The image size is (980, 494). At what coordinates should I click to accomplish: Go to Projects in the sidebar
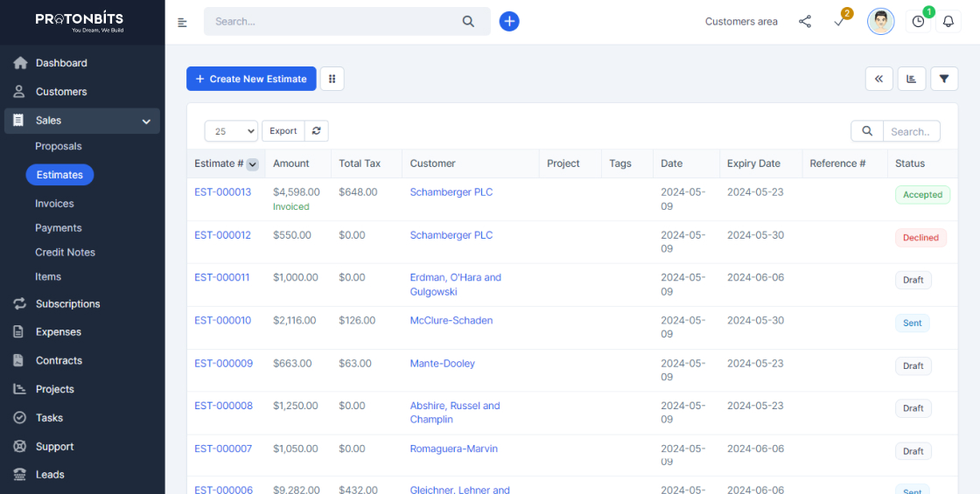(54, 389)
